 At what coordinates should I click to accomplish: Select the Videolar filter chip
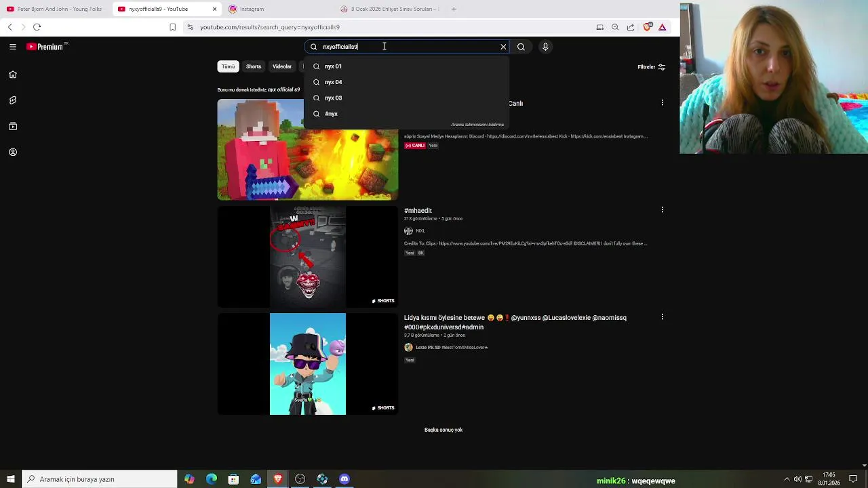(282, 66)
